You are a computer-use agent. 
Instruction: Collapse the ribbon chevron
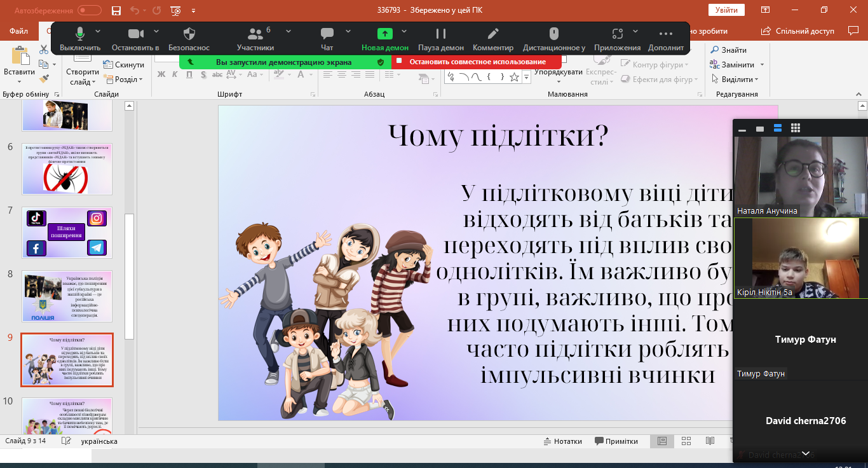point(858,94)
